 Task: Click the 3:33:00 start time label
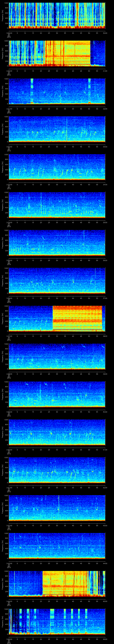click(x=9, y=184)
